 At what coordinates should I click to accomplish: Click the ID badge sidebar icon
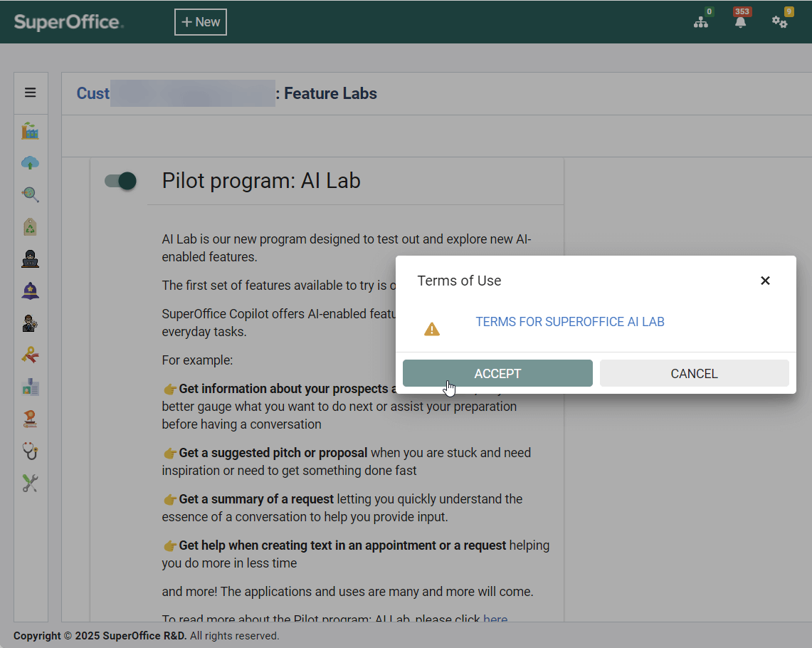click(x=30, y=387)
